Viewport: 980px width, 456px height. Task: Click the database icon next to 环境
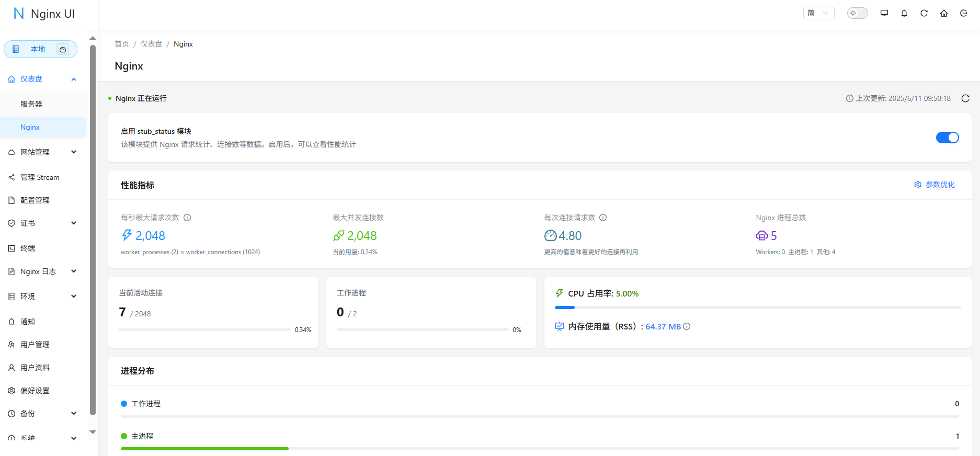tap(12, 297)
